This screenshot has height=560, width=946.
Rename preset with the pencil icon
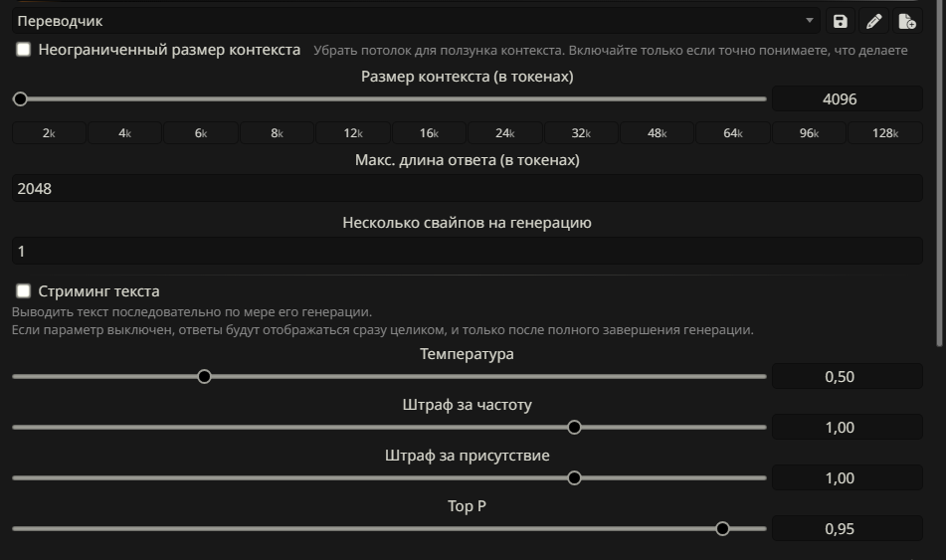coord(873,22)
